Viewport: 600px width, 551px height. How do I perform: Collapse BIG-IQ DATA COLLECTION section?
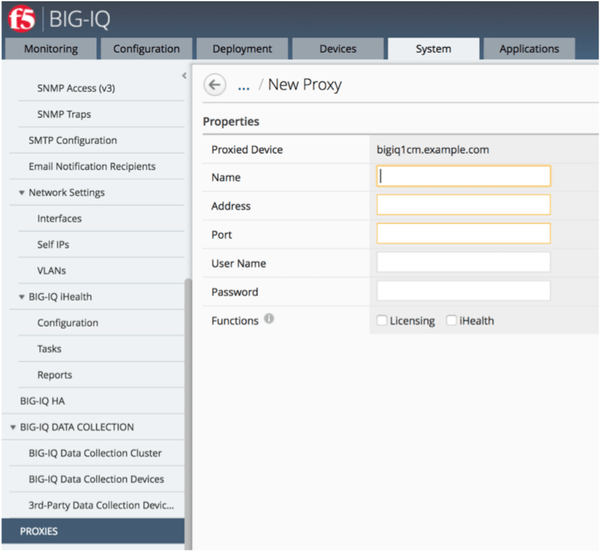13,427
